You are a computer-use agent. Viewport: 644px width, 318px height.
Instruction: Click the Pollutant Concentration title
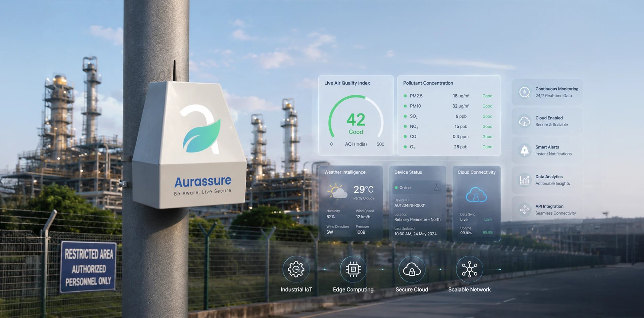click(428, 83)
